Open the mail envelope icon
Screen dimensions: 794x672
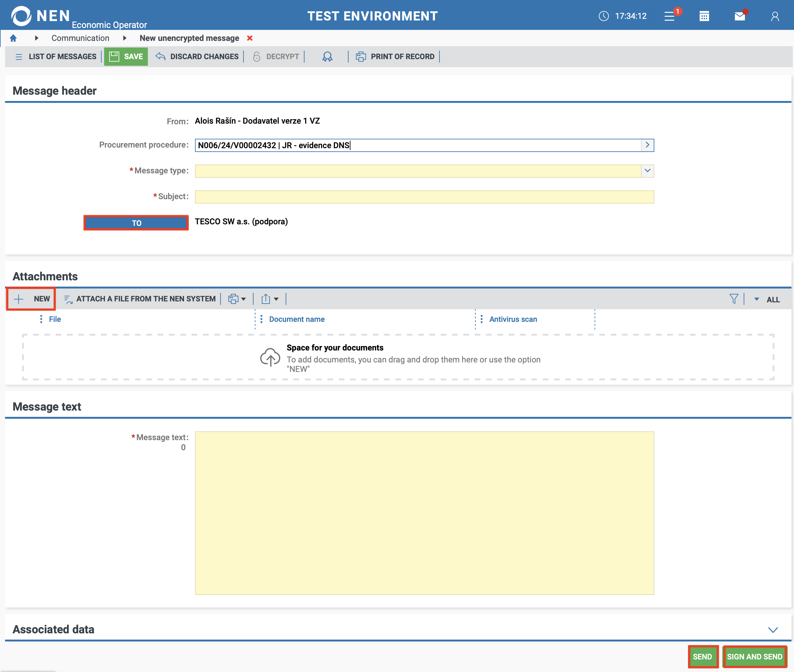740,16
